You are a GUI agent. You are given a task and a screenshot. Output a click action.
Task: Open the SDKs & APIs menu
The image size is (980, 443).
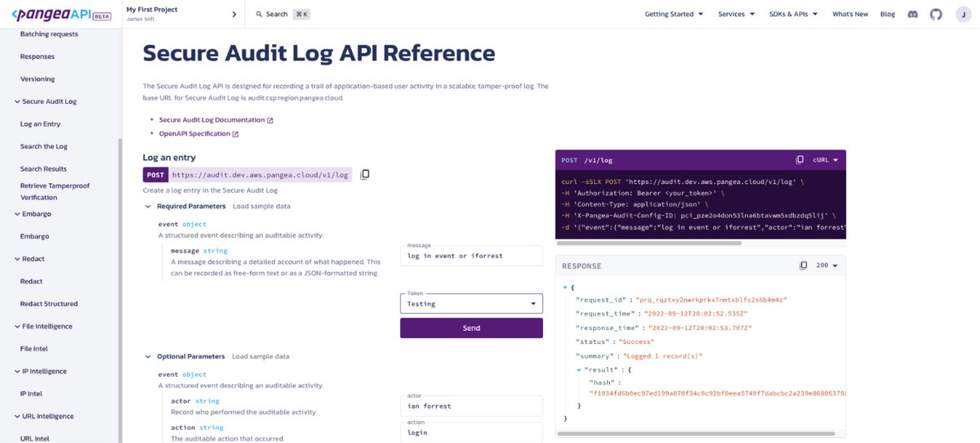(x=794, y=14)
